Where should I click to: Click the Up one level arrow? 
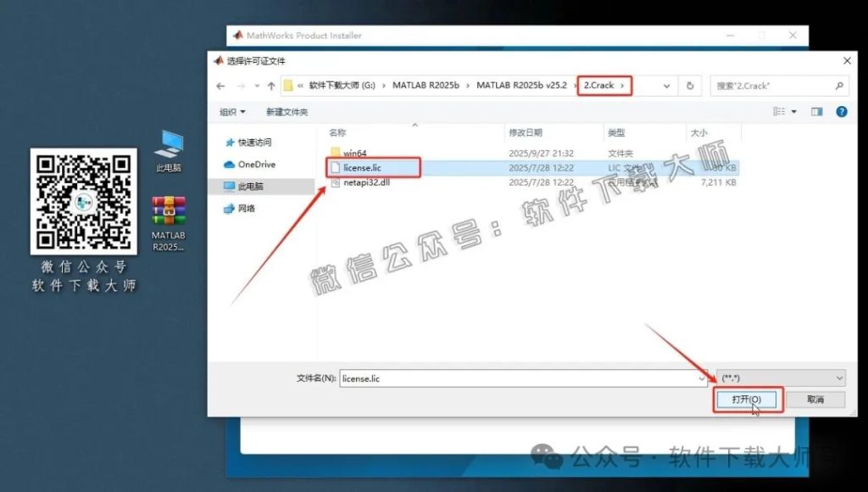coord(270,85)
